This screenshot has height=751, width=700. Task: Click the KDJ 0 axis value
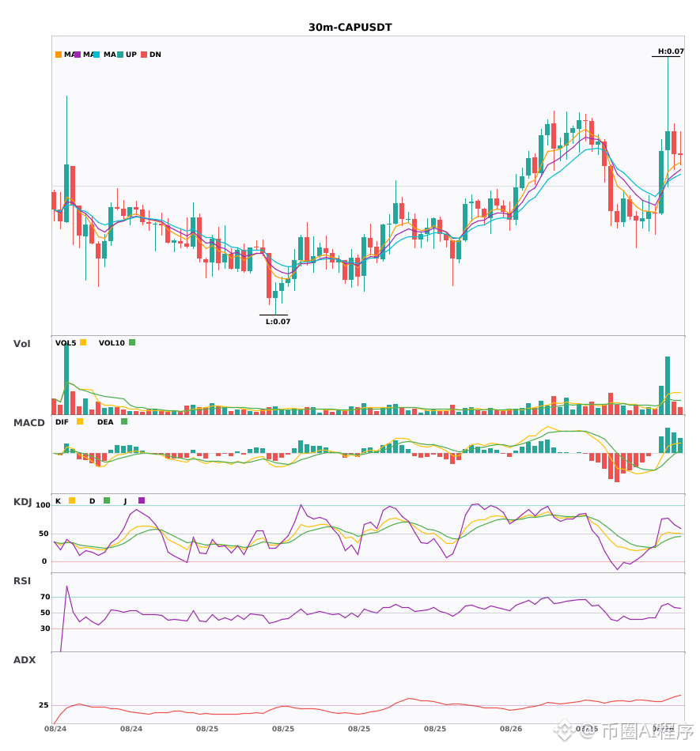pos(44,561)
